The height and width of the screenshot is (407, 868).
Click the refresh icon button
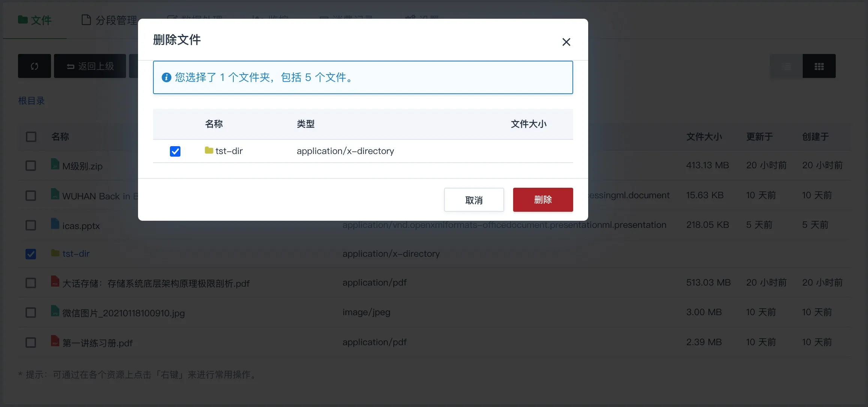click(x=34, y=66)
